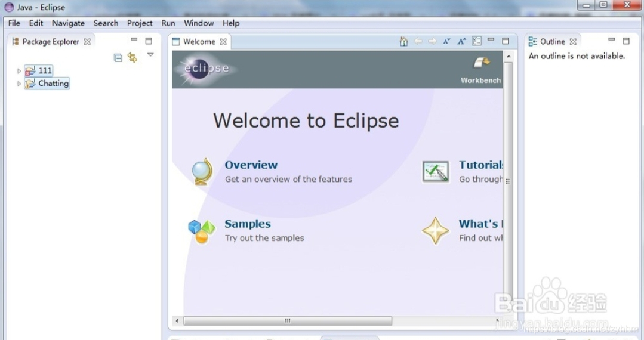Minimize the Outline view

click(x=612, y=40)
